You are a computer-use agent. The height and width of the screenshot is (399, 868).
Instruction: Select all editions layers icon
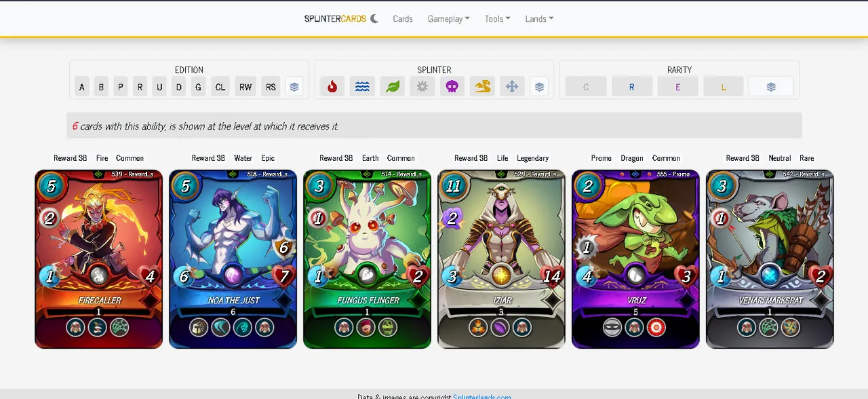294,87
